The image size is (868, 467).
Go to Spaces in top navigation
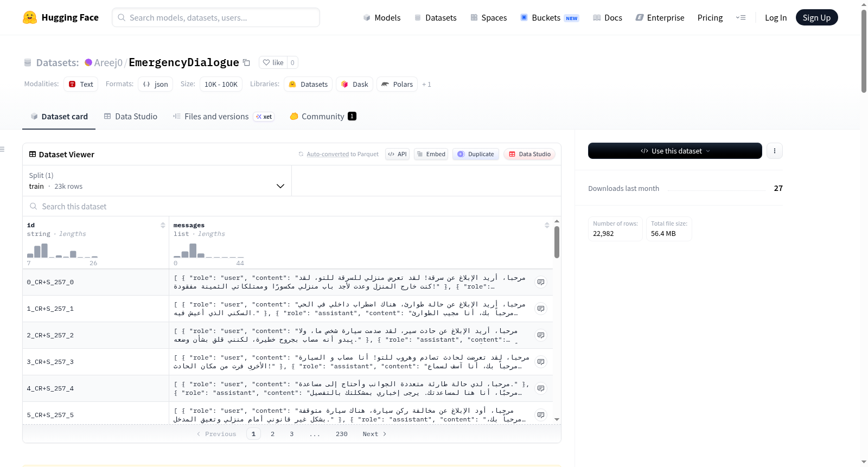coord(489,17)
